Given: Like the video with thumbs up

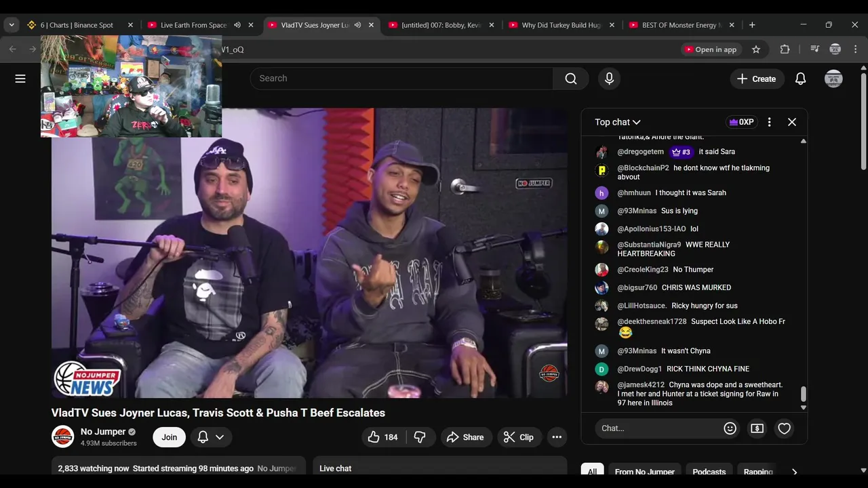Looking at the screenshot, I should click(x=383, y=437).
